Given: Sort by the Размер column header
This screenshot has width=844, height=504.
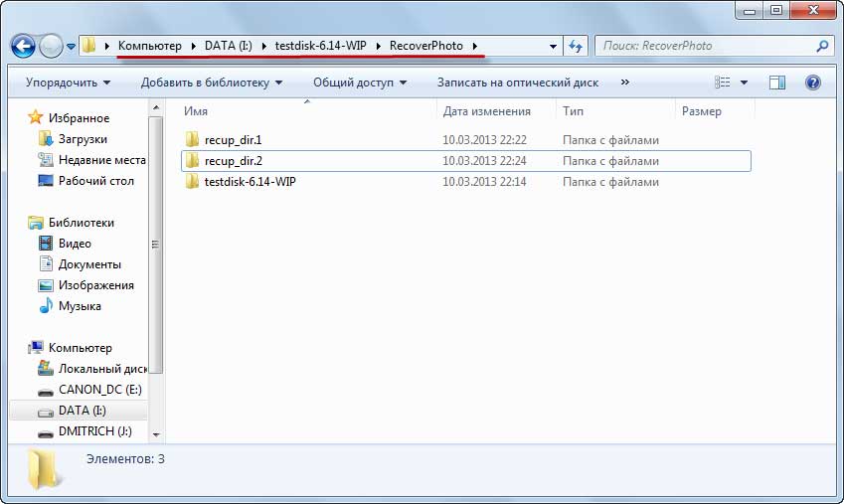Looking at the screenshot, I should tap(715, 111).
